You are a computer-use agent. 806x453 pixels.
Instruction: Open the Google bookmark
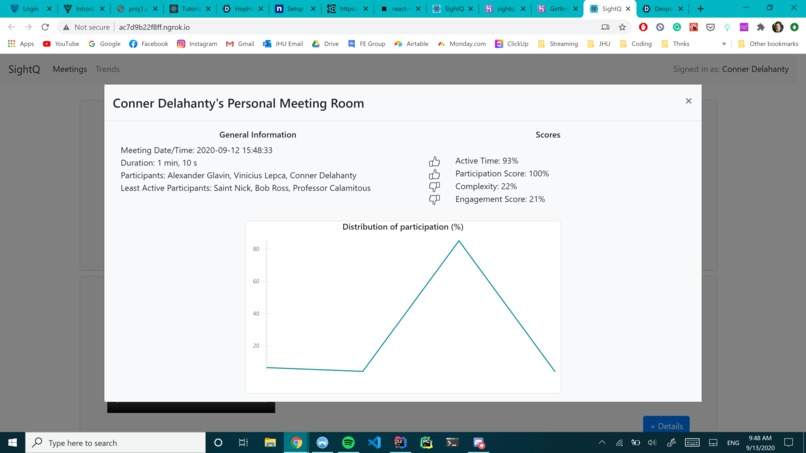[104, 44]
